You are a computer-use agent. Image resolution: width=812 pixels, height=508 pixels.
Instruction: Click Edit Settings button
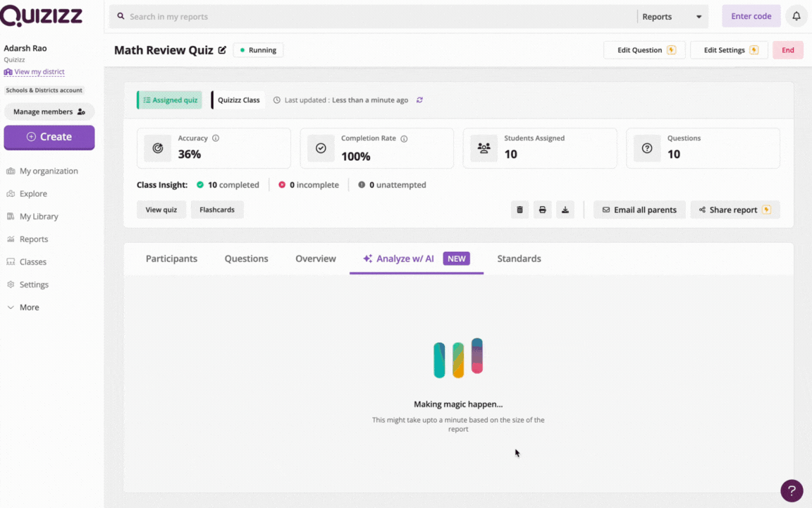[x=729, y=50]
